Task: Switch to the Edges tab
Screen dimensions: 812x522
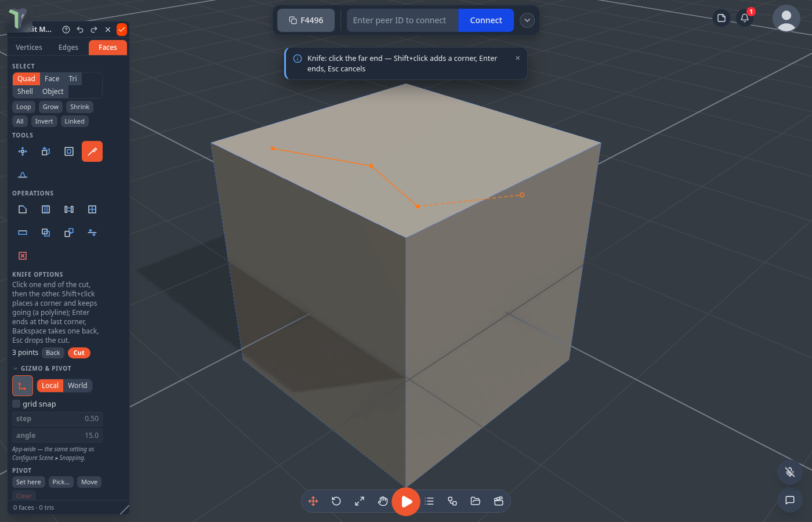Action: coord(68,48)
